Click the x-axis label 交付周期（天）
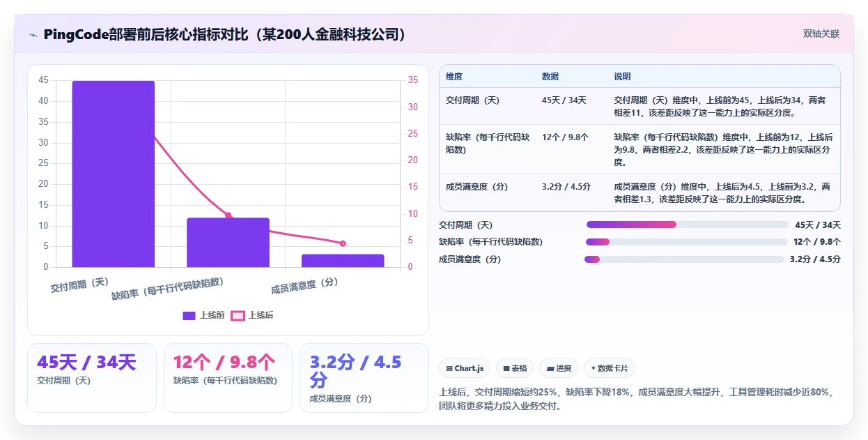This screenshot has width=868, height=440. point(80,285)
